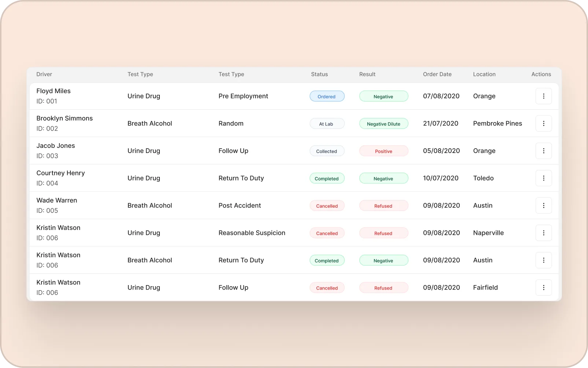Click Random test type cell
Image resolution: width=588 pixels, height=368 pixels.
pyautogui.click(x=231, y=124)
